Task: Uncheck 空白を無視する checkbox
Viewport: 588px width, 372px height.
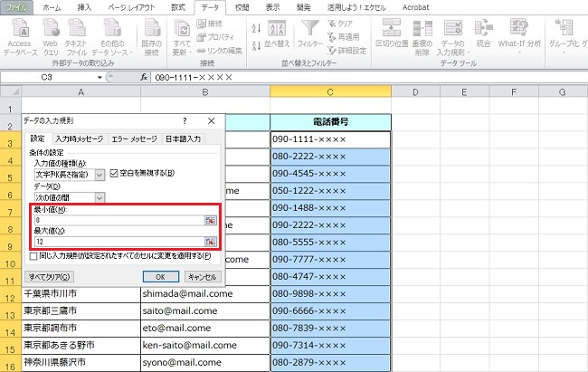Action: [x=114, y=173]
